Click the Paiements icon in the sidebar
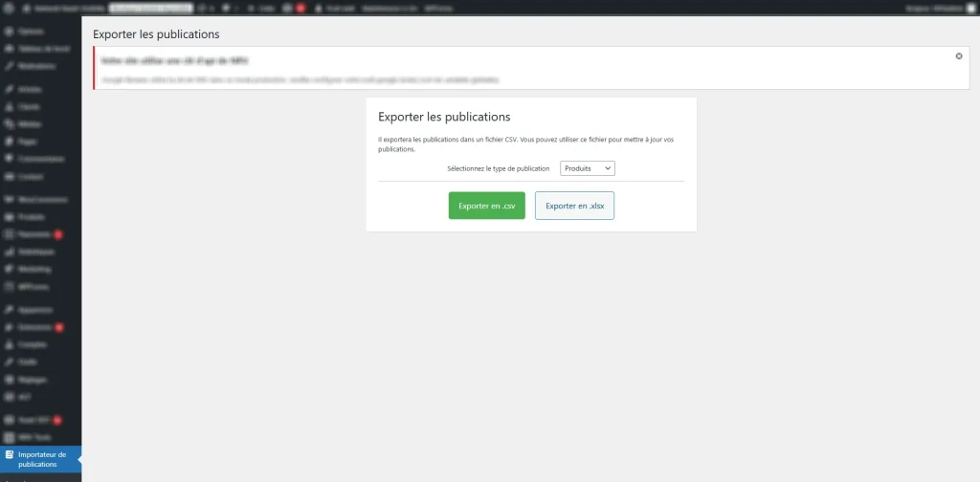This screenshot has width=980, height=482. point(9,234)
